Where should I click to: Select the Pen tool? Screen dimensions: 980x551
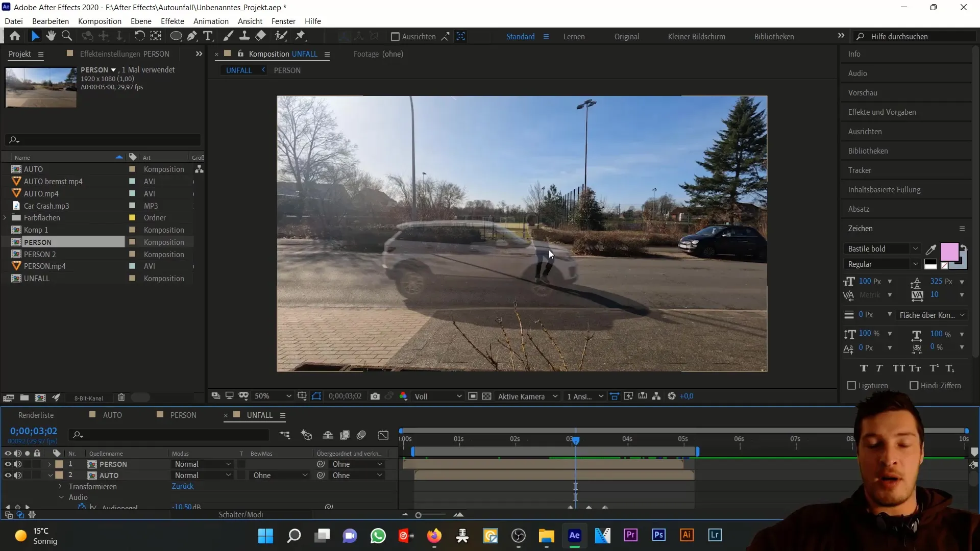pyautogui.click(x=192, y=36)
